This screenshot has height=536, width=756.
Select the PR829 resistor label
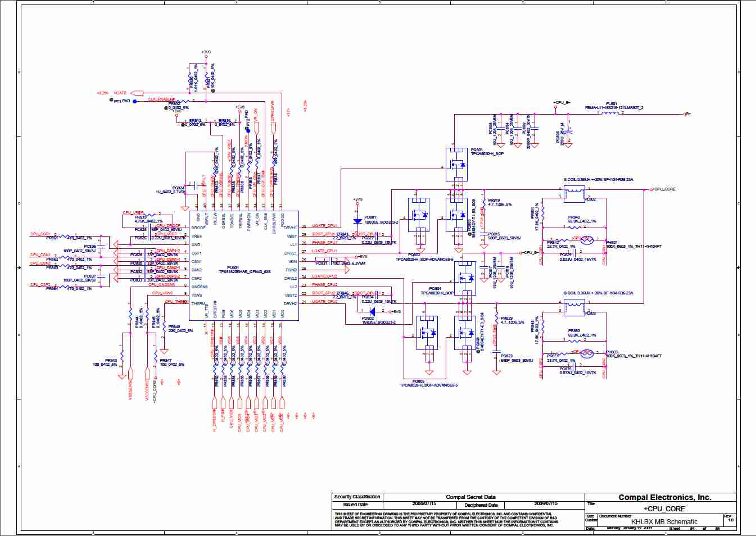(x=506, y=319)
